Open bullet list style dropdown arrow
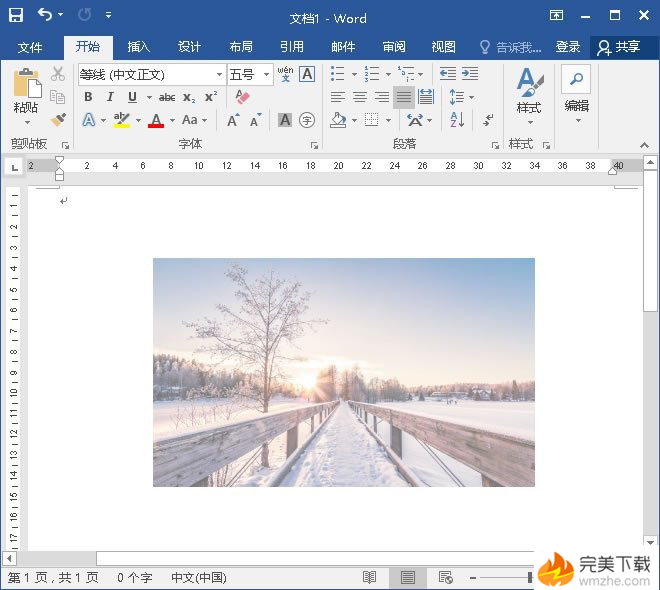660x590 pixels. pyautogui.click(x=354, y=74)
